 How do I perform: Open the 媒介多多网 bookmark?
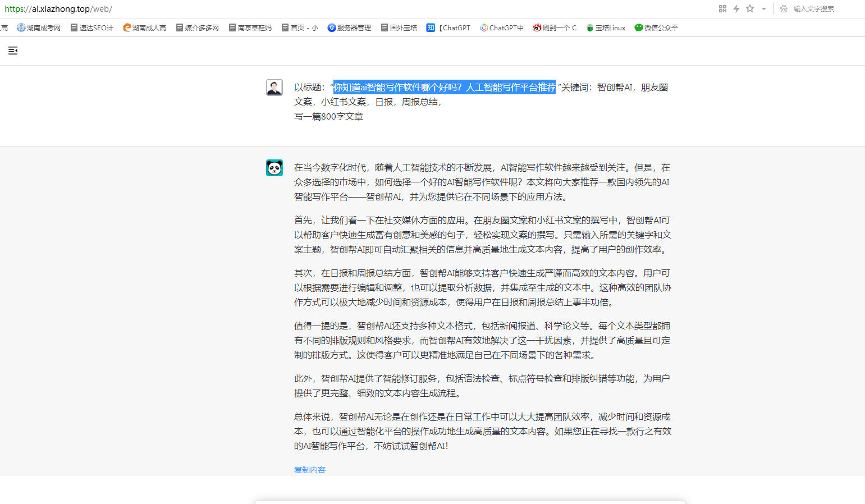[x=198, y=28]
